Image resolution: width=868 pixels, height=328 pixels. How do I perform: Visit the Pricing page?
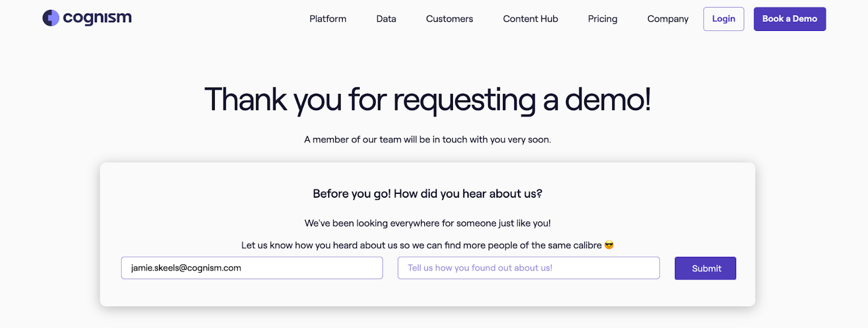coord(603,19)
